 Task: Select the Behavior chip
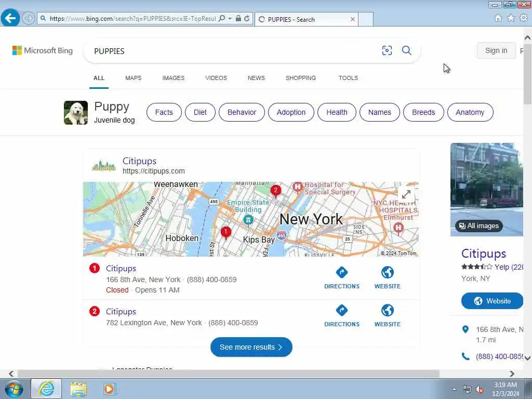(242, 112)
